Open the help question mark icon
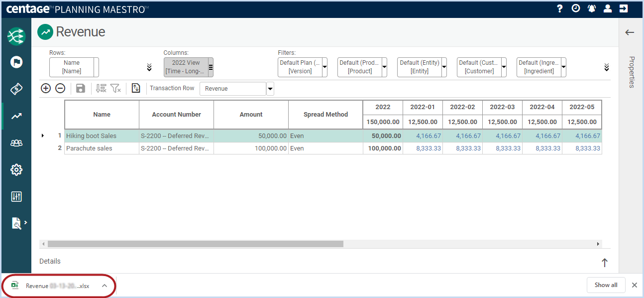 [560, 8]
